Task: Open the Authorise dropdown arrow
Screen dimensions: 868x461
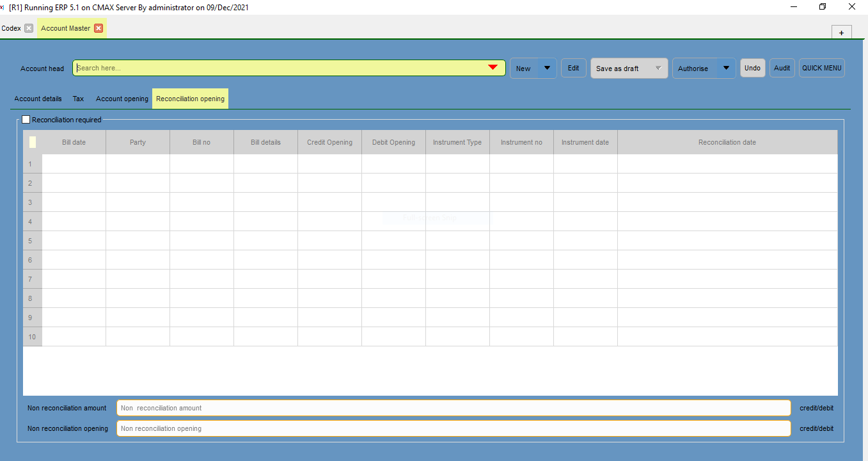Action: tap(727, 68)
